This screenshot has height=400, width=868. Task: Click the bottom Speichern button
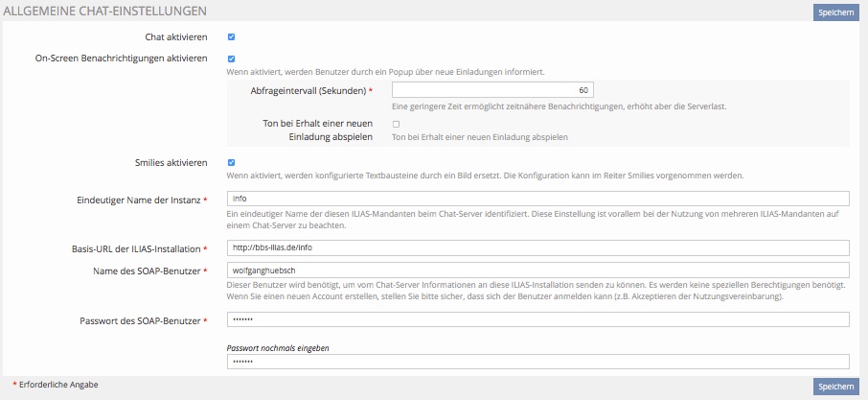coord(834,386)
